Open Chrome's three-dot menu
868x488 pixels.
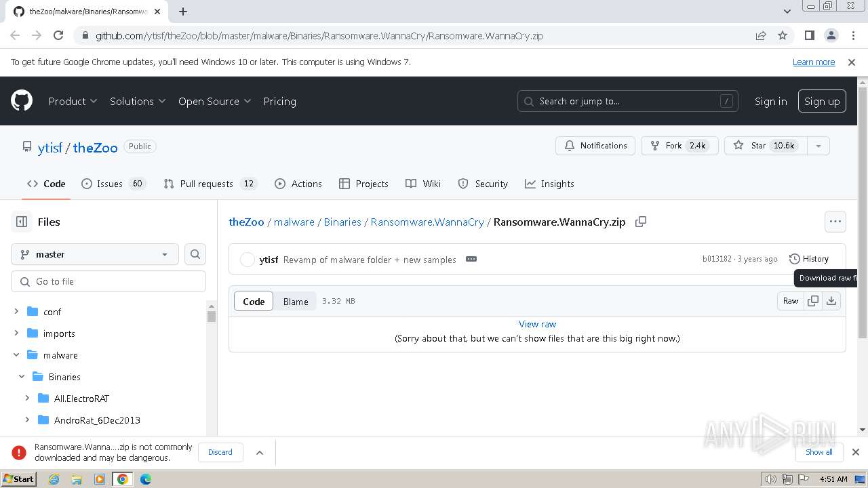tap(852, 35)
